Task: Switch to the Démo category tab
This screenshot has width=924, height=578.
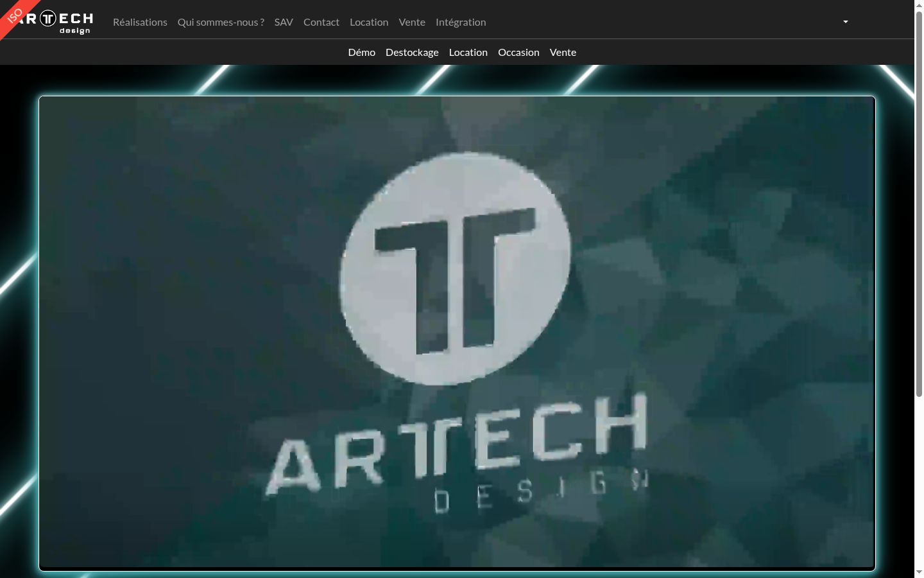Action: [x=362, y=52]
